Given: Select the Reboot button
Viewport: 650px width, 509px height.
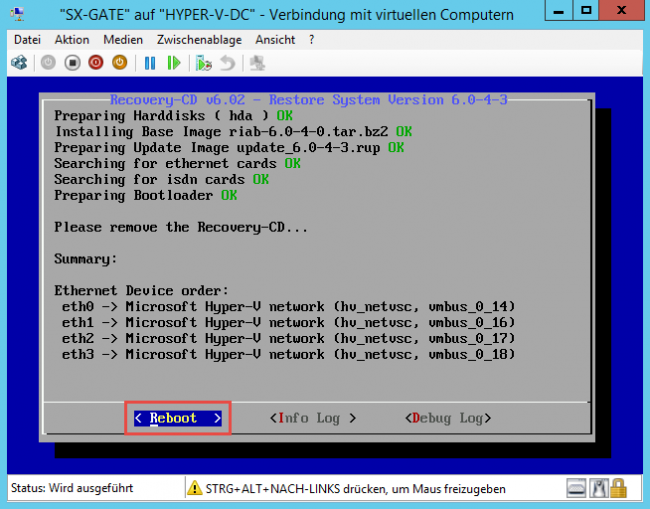Looking at the screenshot, I should [x=178, y=418].
